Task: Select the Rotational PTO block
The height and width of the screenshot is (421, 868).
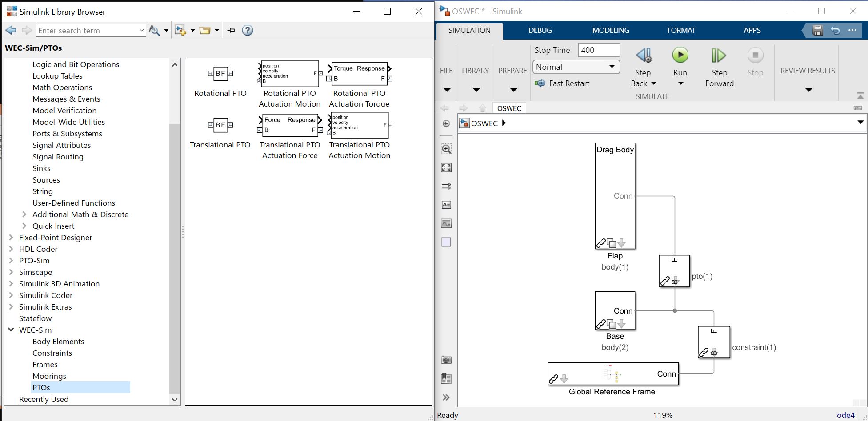Action: coord(220,74)
